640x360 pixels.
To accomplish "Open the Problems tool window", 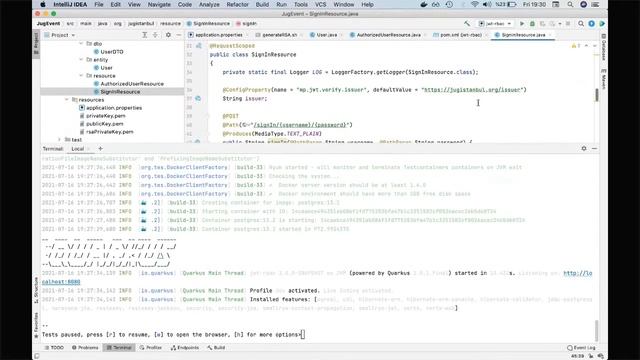I will click(85, 348).
